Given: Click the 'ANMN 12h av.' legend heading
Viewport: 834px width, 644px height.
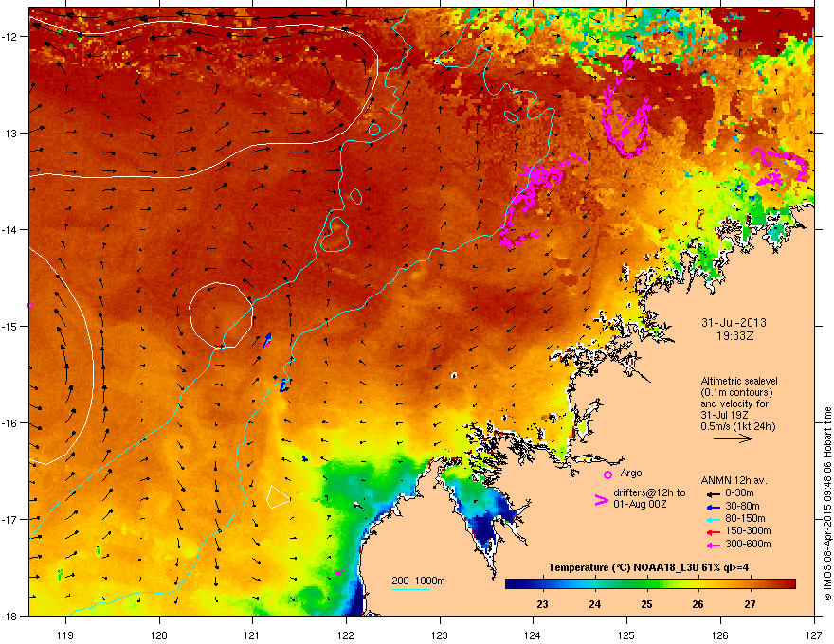Looking at the screenshot, I should pos(734,480).
